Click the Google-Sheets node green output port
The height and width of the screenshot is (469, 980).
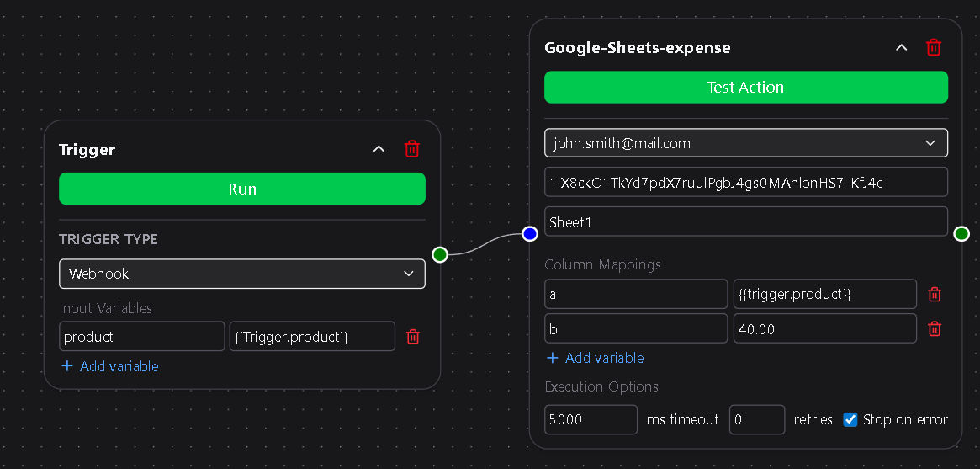[x=961, y=234]
